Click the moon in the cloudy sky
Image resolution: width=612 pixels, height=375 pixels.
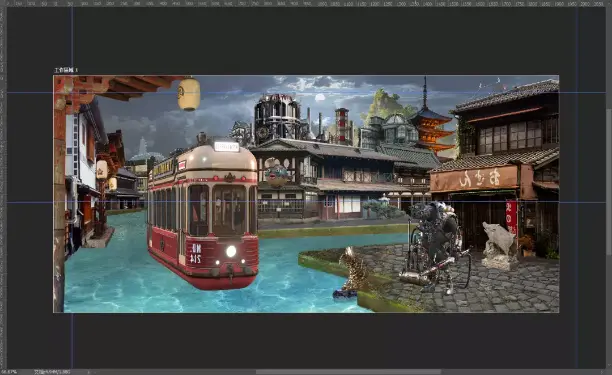(320, 98)
